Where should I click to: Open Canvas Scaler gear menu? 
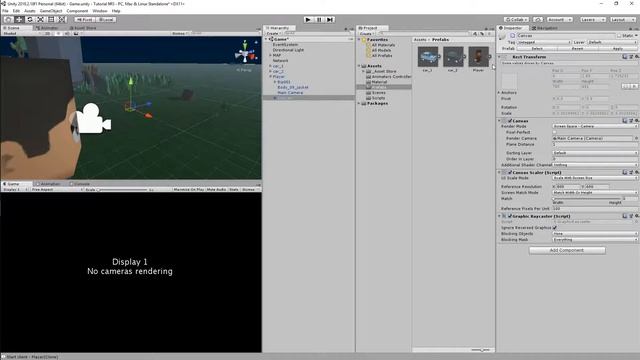[636, 172]
